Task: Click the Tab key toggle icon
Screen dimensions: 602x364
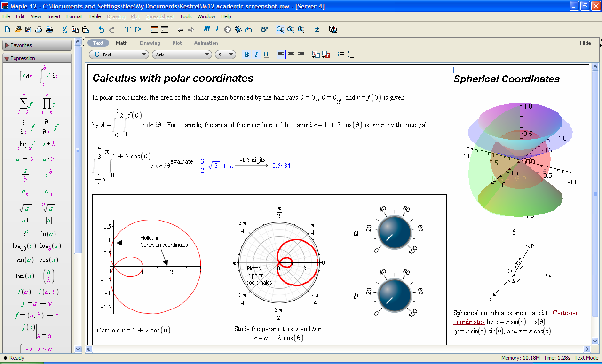Action: click(317, 30)
